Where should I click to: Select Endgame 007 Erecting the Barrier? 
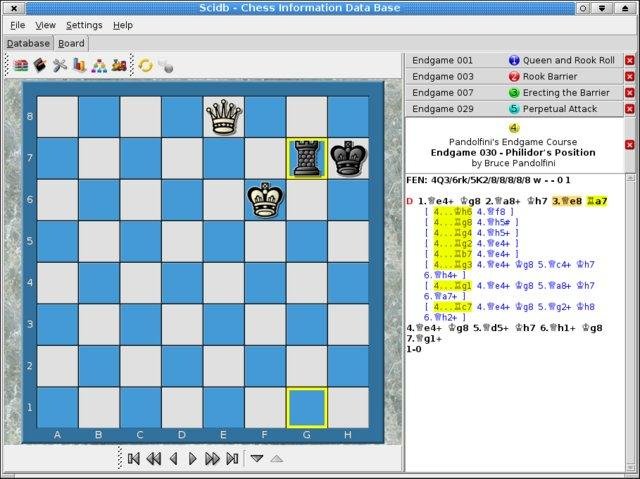[512, 92]
